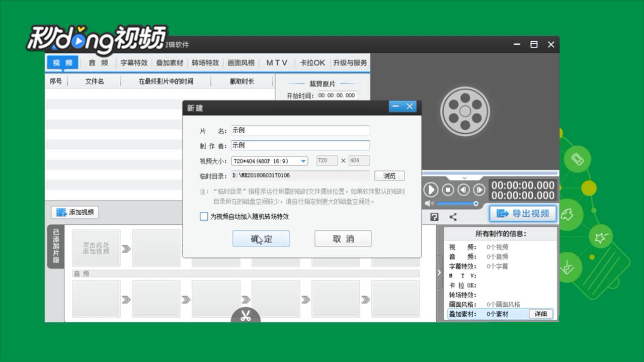The image size is (644, 362).
Task: Click the video height field 404
Action: pos(359,161)
